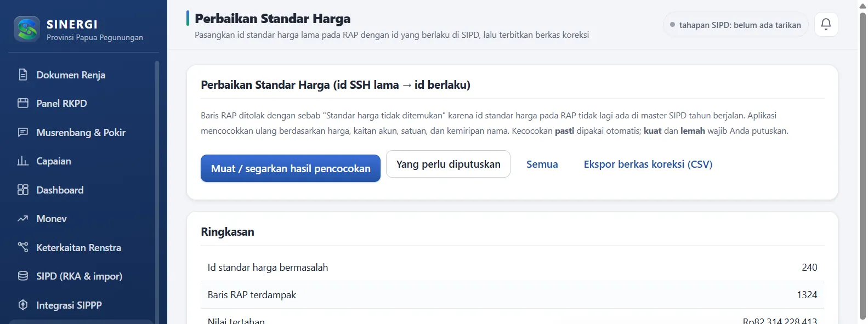The image size is (868, 324).
Task: Click the card heading id SSH lama
Action: (x=336, y=84)
